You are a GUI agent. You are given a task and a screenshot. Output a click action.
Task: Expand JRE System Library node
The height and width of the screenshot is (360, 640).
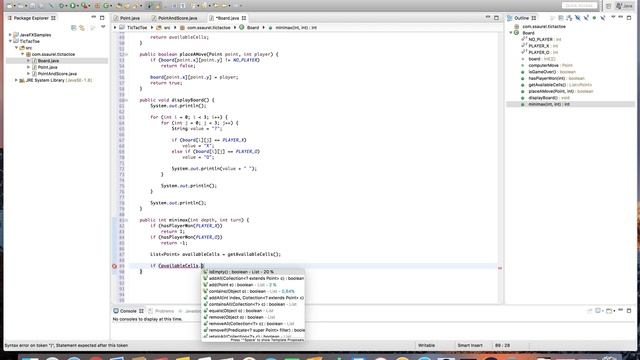point(16,80)
